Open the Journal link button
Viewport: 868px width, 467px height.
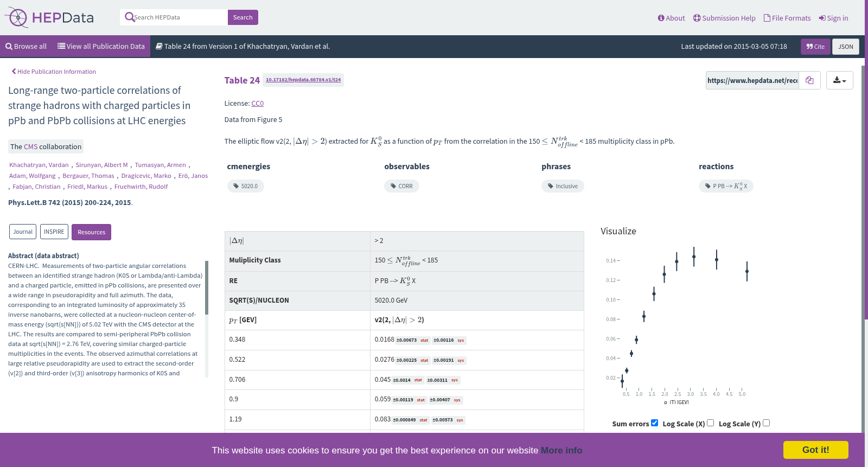click(23, 232)
